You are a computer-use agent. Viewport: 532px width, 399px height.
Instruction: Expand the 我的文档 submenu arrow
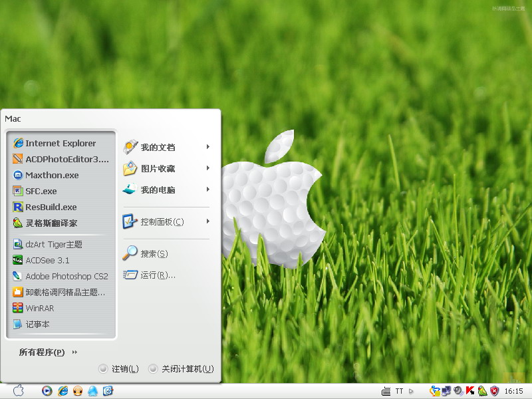[208, 147]
